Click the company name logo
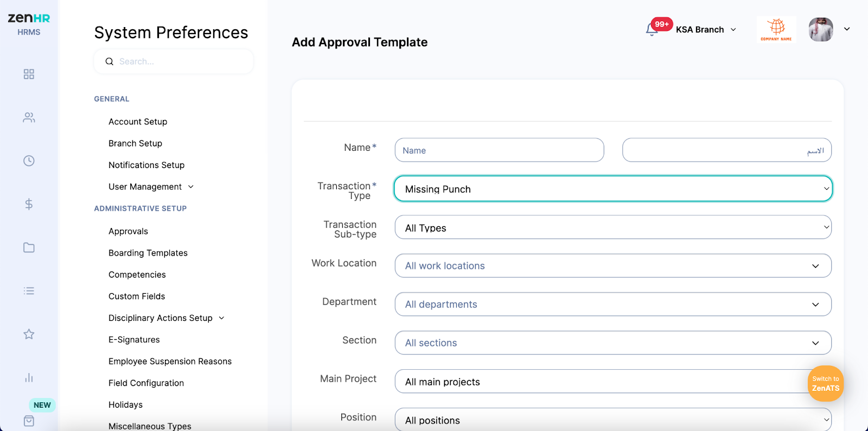 (776, 29)
